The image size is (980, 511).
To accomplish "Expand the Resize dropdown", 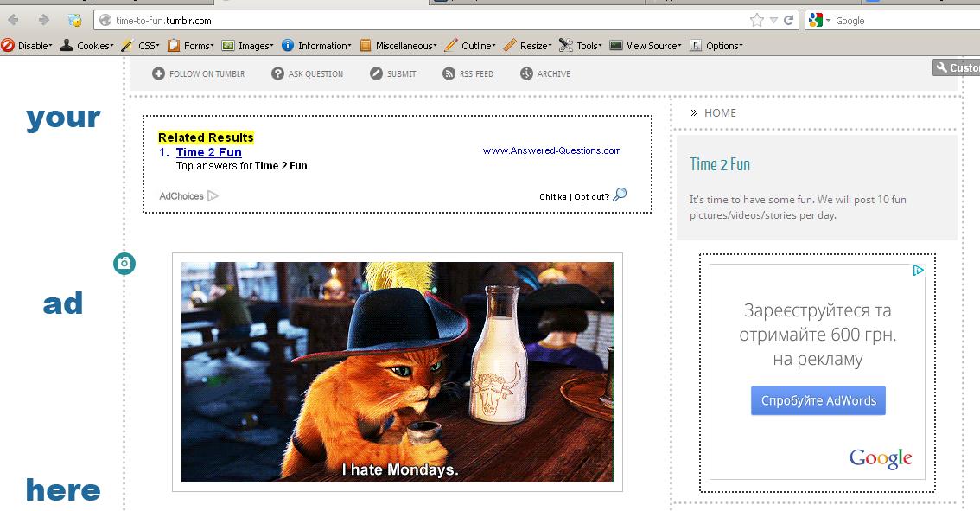I will (527, 46).
